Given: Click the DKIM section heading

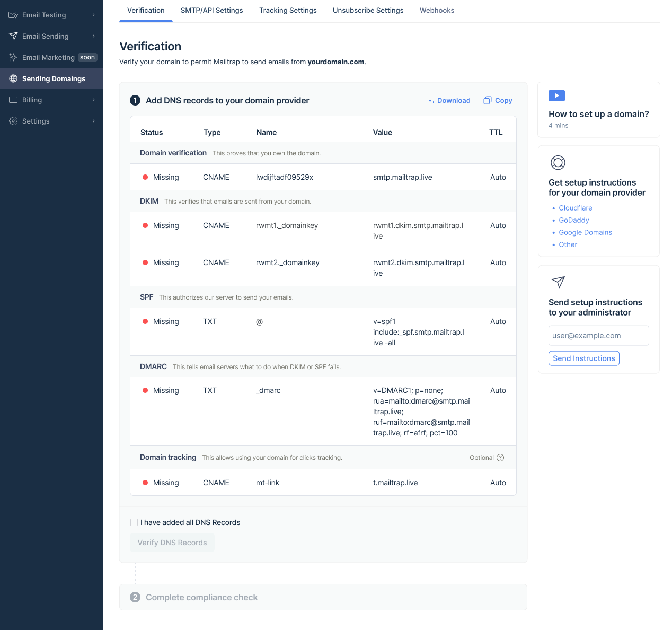Looking at the screenshot, I should (149, 201).
